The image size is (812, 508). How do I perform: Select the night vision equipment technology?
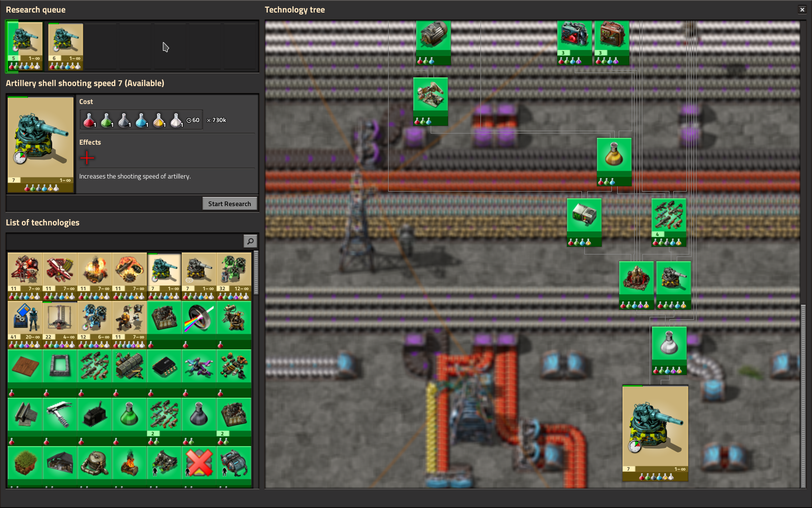[164, 462]
